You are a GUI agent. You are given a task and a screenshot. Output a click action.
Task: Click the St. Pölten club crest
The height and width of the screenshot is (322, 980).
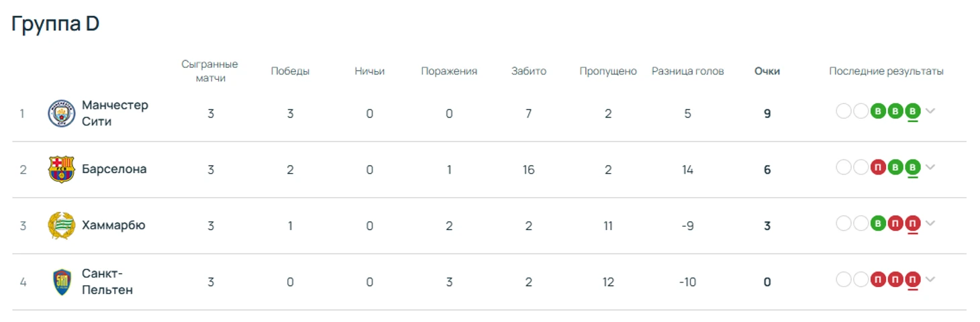point(62,282)
